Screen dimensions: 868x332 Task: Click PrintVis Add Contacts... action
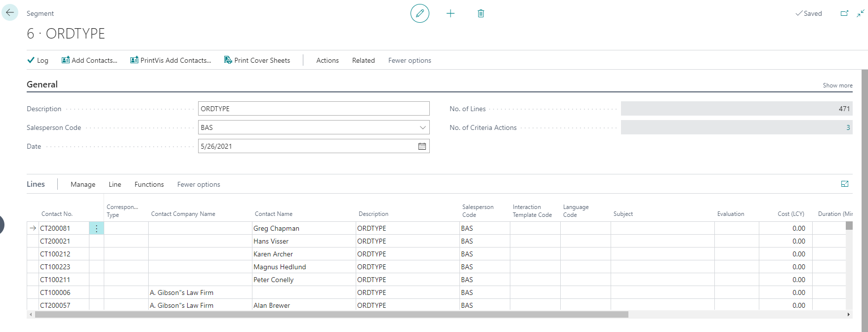point(170,60)
